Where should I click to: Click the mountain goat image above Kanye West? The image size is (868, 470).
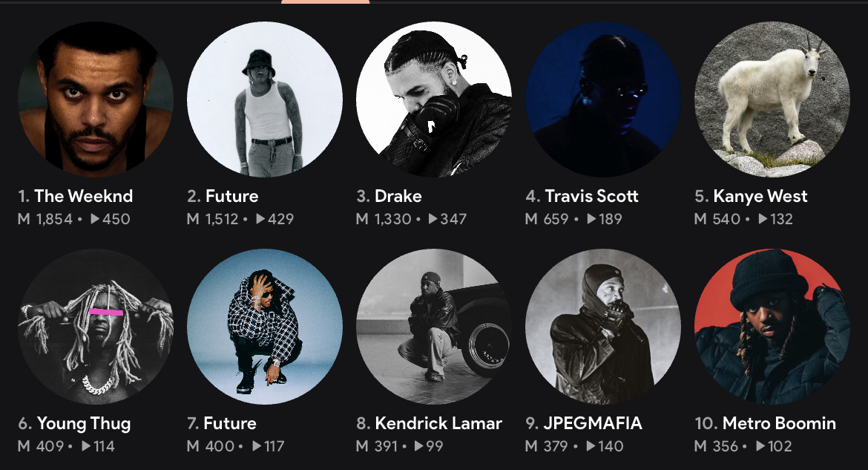[x=772, y=99]
